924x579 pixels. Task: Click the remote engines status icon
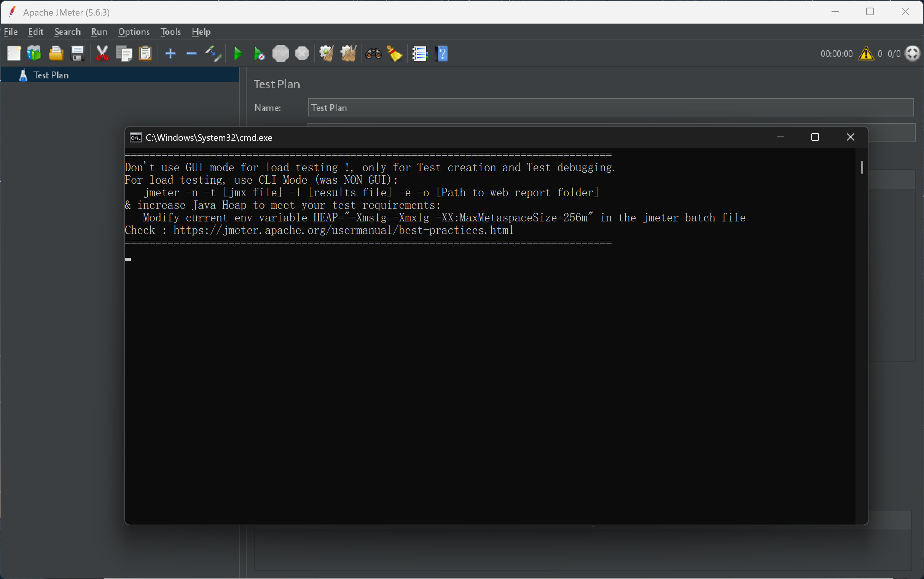tap(913, 54)
